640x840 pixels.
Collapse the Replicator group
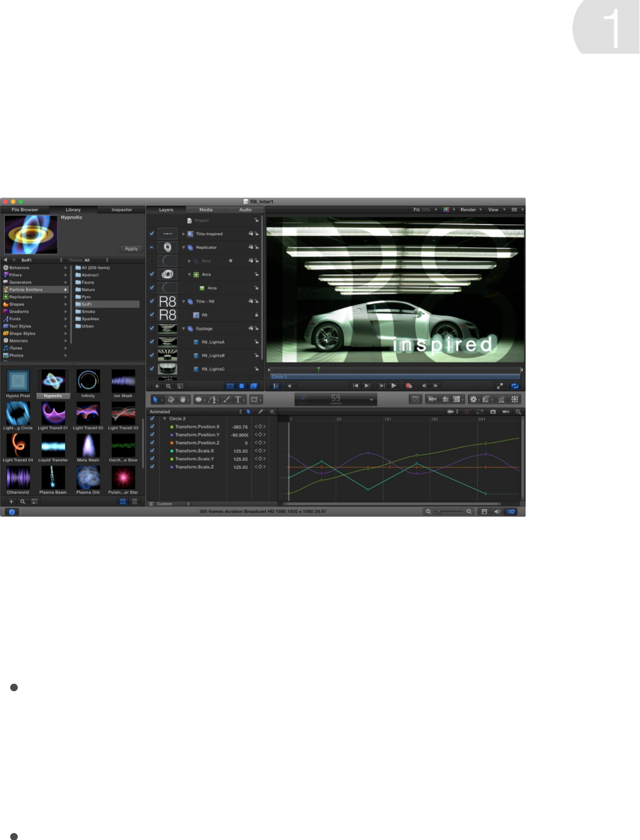[x=184, y=248]
